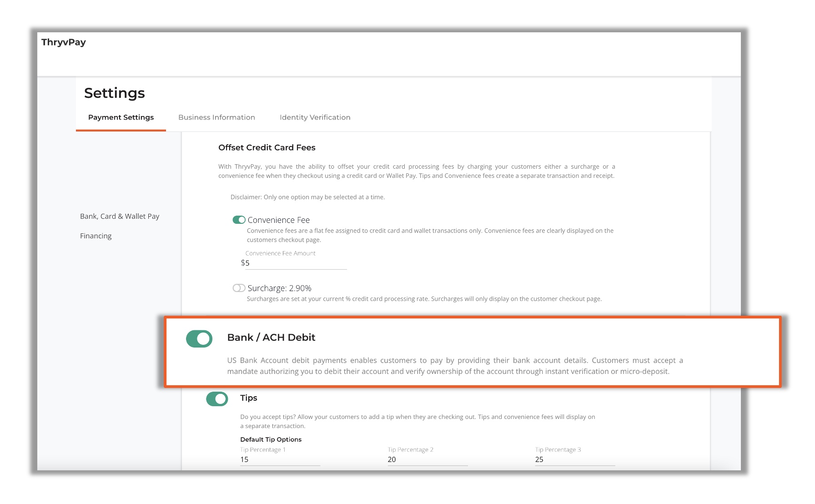Open the Financing sidebar section
The width and height of the screenshot is (815, 504).
[x=96, y=236]
